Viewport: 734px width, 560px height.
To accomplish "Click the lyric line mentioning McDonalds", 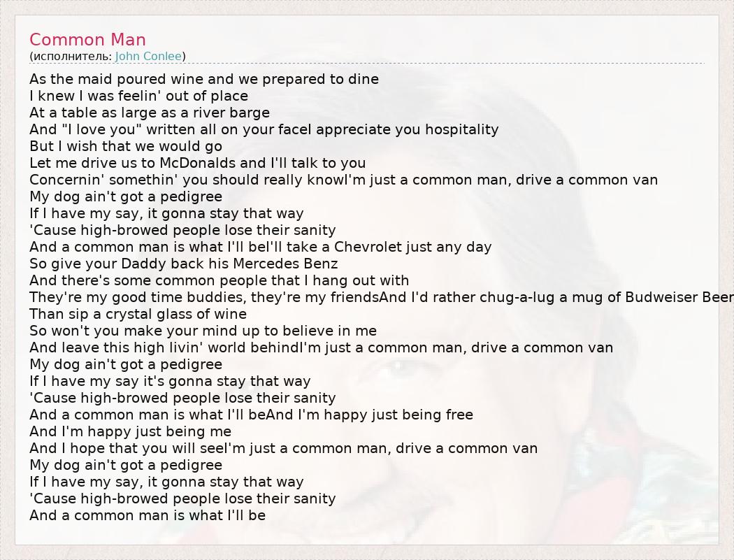I will [197, 163].
